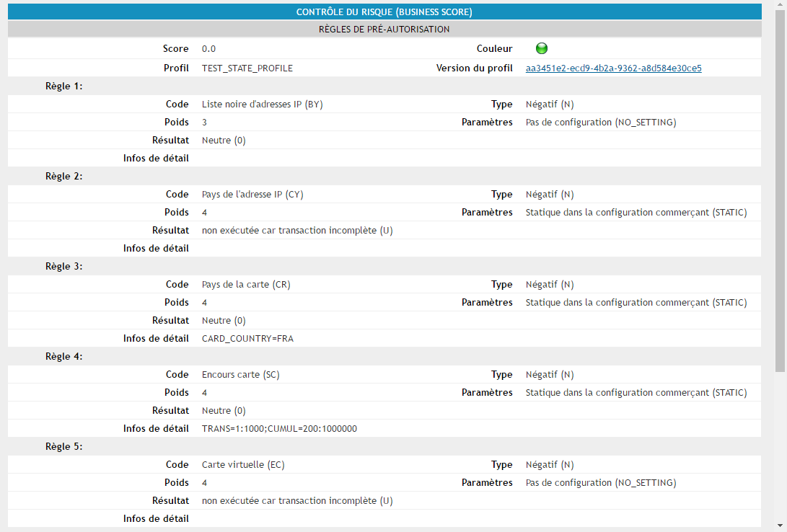The image size is (787, 532).
Task: Open the profile version link aa3451e2
Action: pyautogui.click(x=613, y=68)
